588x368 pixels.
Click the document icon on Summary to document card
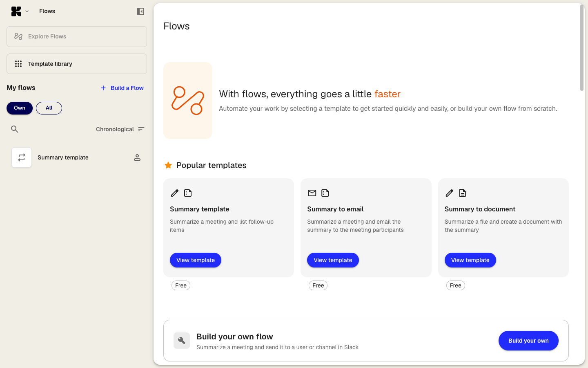point(462,193)
